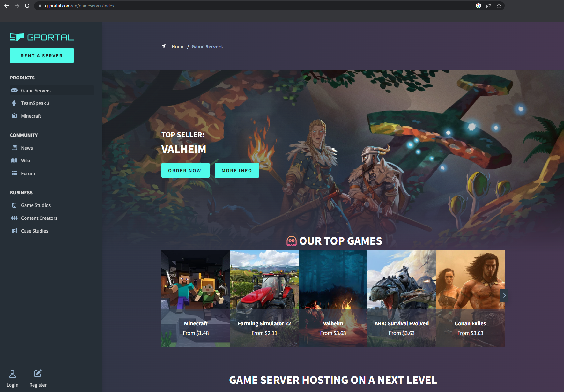Click the share page icon

[x=489, y=6]
